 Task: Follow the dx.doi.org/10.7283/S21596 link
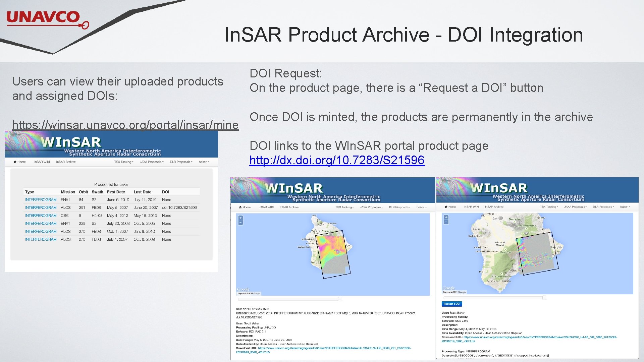[337, 160]
